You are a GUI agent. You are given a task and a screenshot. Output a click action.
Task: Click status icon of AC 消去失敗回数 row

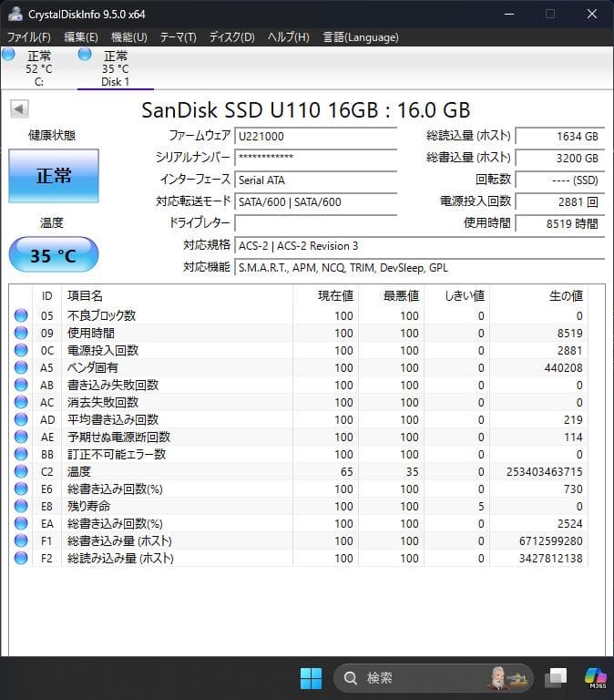click(21, 402)
